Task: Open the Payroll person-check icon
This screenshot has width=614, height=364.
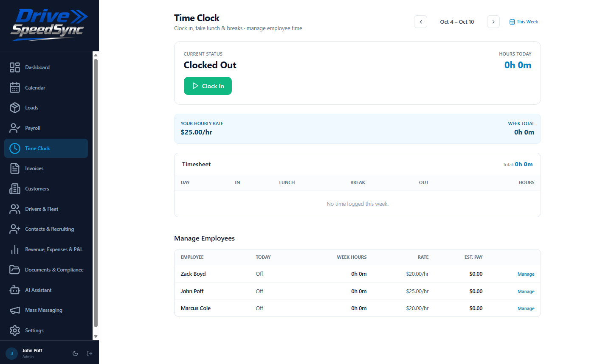Action: pyautogui.click(x=15, y=128)
